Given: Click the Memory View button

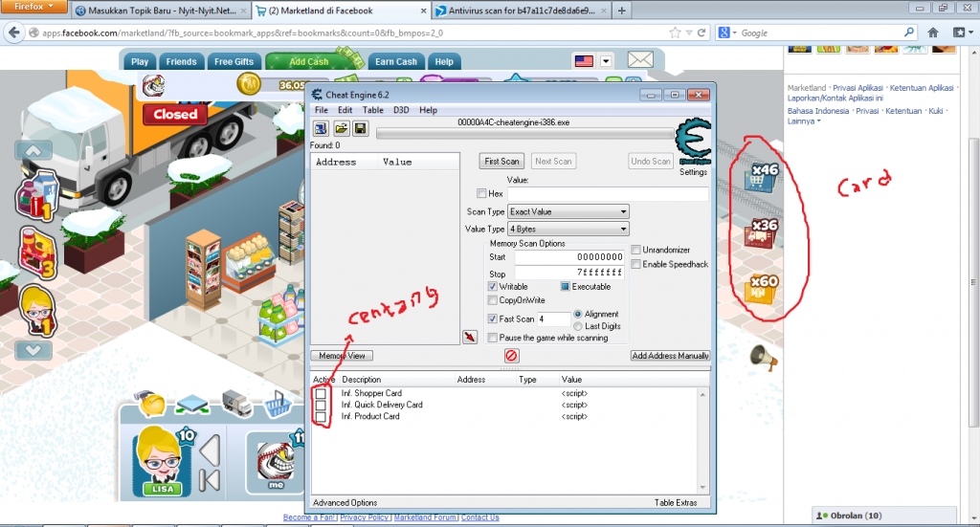Looking at the screenshot, I should [342, 355].
